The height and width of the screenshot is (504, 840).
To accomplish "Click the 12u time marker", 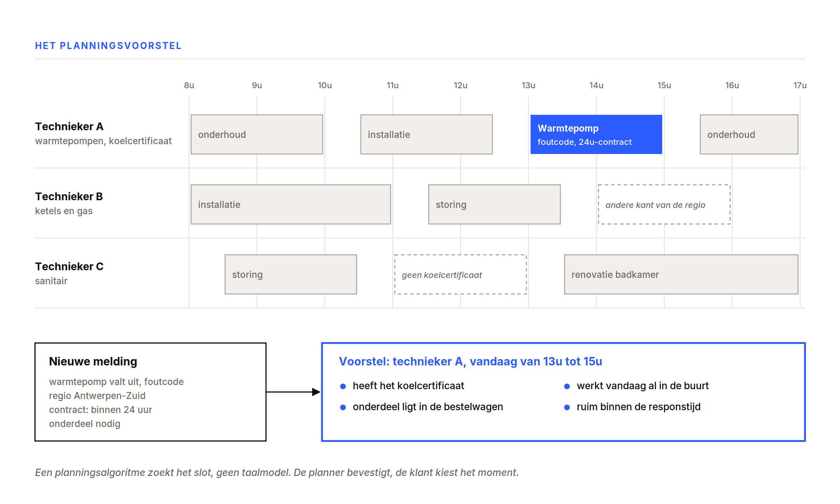I will coord(461,85).
